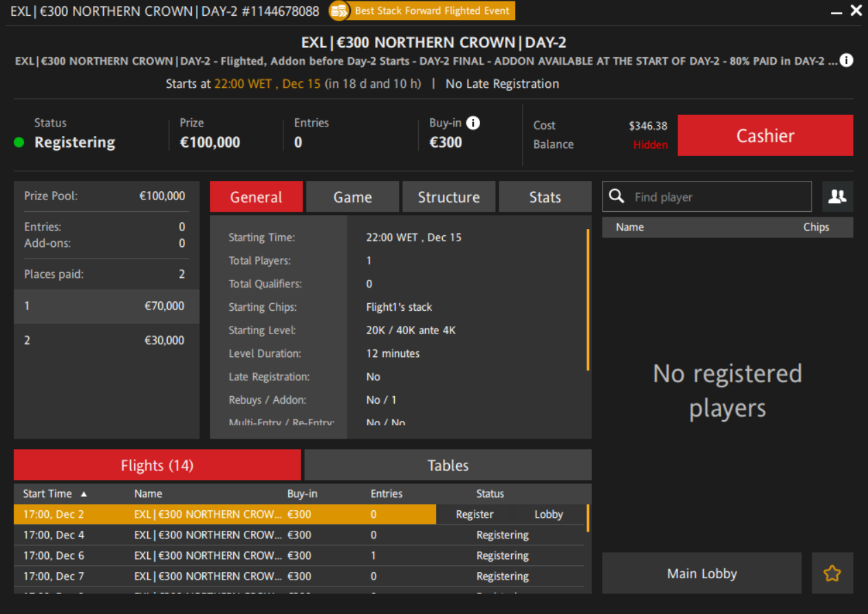Minimize the tournament lobby window

point(836,12)
